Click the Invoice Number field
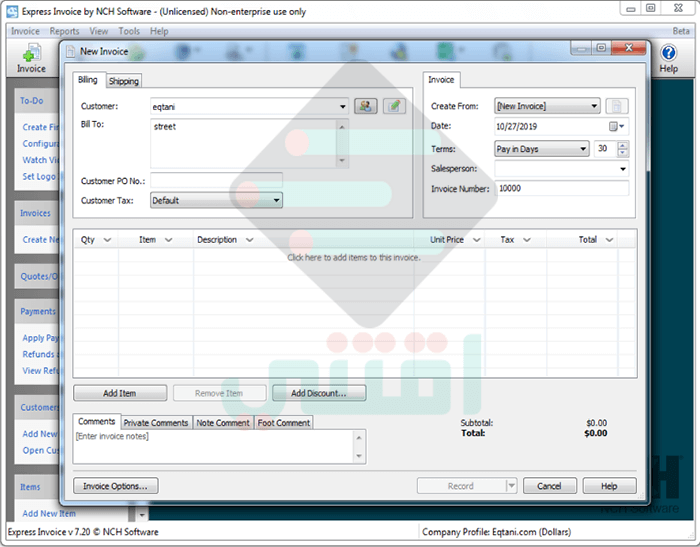700x547 pixels. pyautogui.click(x=562, y=188)
